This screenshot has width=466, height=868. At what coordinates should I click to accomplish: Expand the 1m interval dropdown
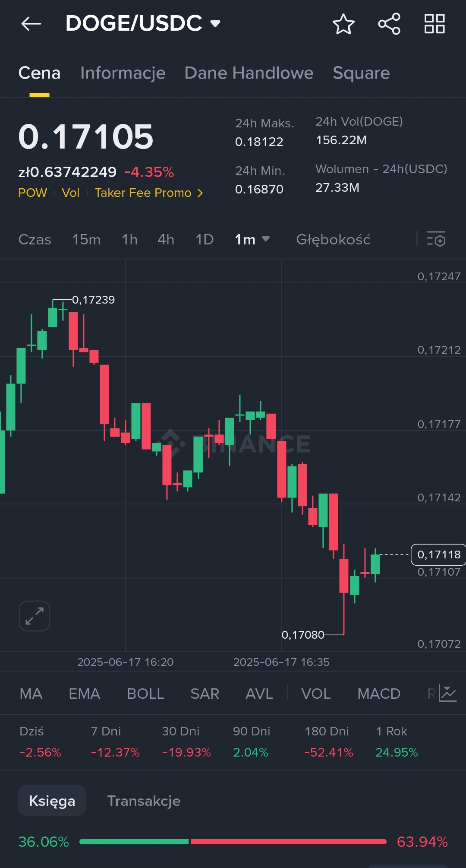(x=252, y=239)
